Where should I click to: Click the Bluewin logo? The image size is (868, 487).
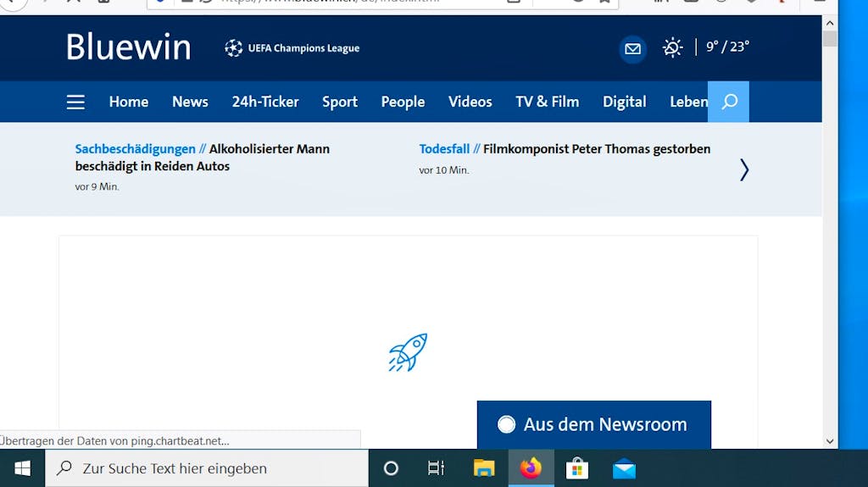(129, 47)
